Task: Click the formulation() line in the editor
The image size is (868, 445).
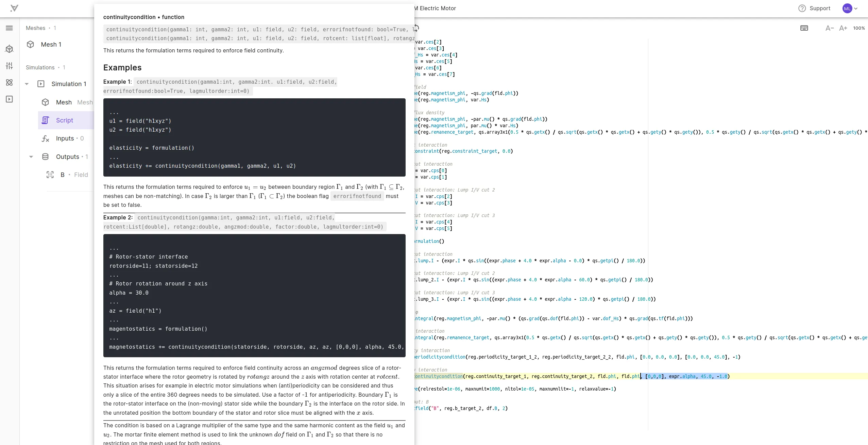Action: 429,241
